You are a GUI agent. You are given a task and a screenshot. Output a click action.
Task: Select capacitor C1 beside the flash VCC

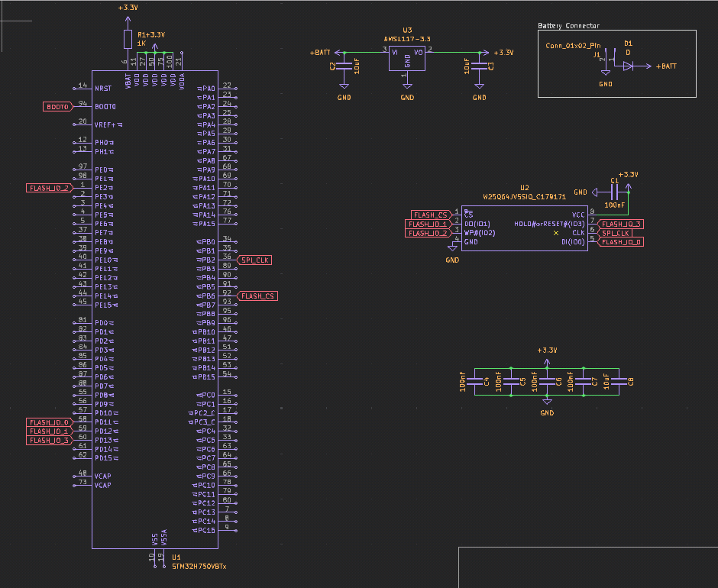click(615, 192)
